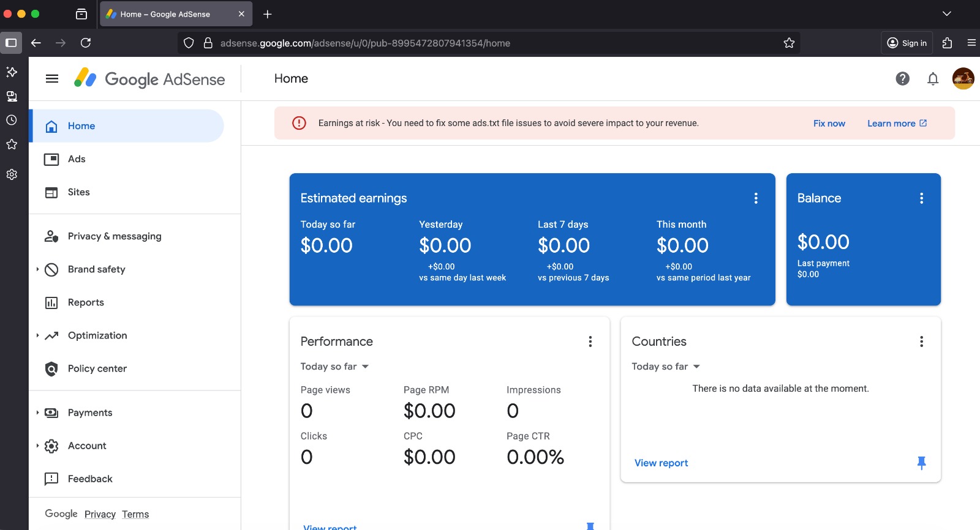Open Countries Today so far dropdown

tap(666, 367)
